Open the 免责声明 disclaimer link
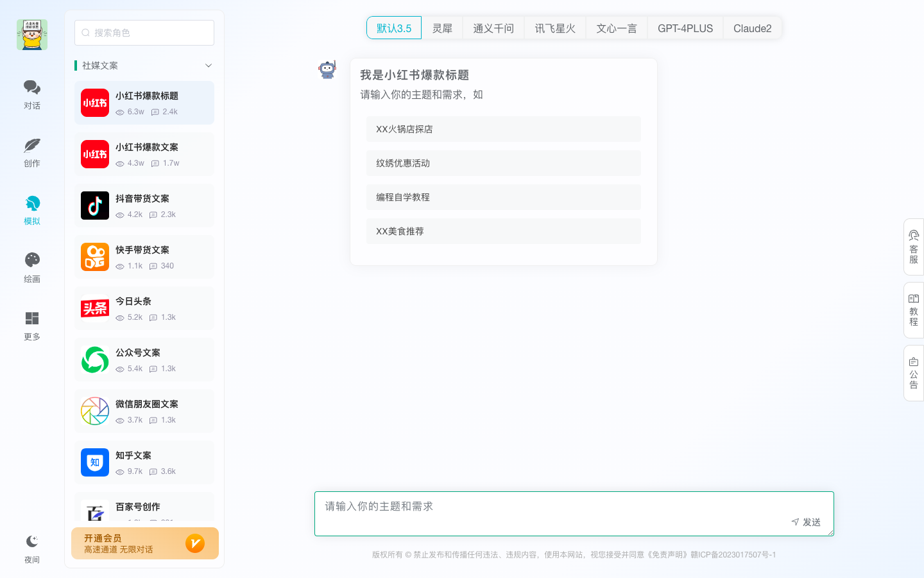The height and width of the screenshot is (578, 924). (x=667, y=555)
